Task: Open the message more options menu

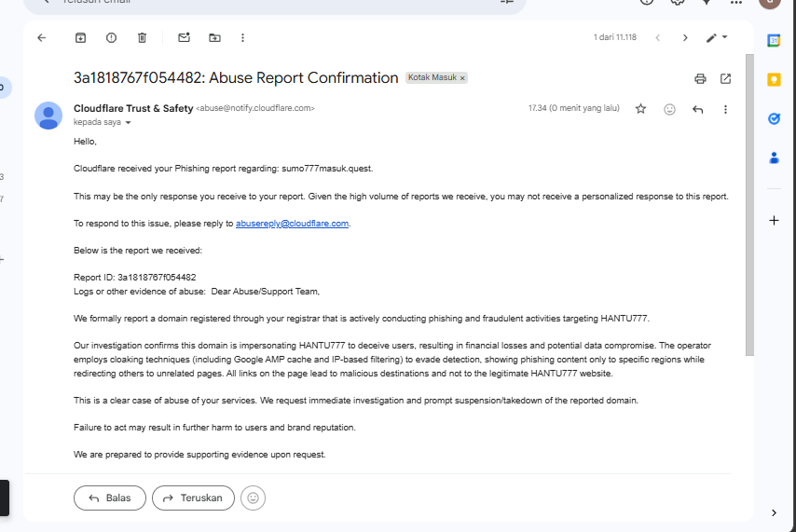Action: 725,109
